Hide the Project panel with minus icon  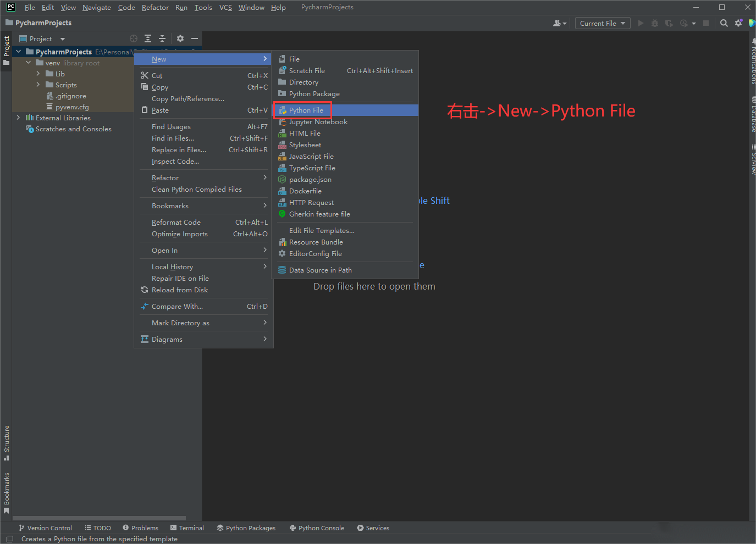195,38
